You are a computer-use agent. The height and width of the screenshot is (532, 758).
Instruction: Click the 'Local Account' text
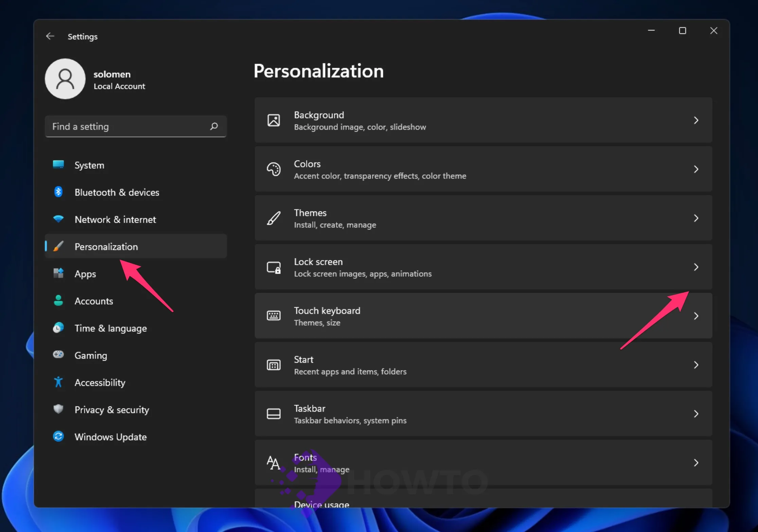click(119, 86)
